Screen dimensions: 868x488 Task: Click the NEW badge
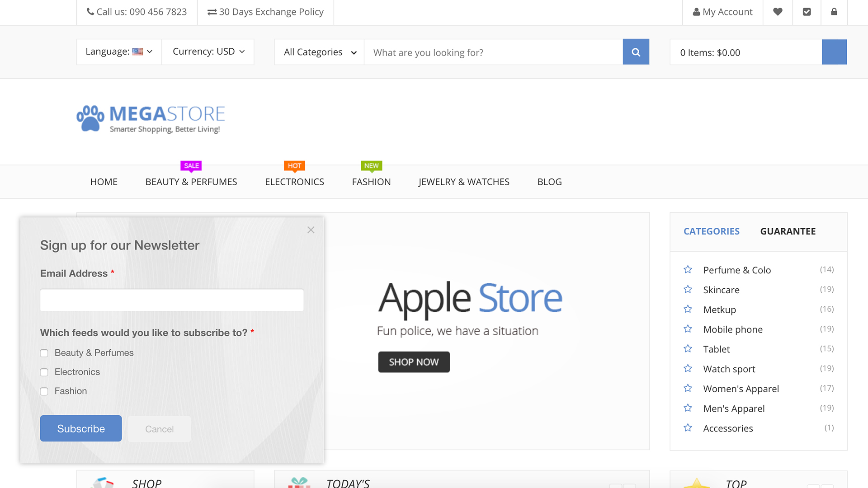(x=372, y=166)
